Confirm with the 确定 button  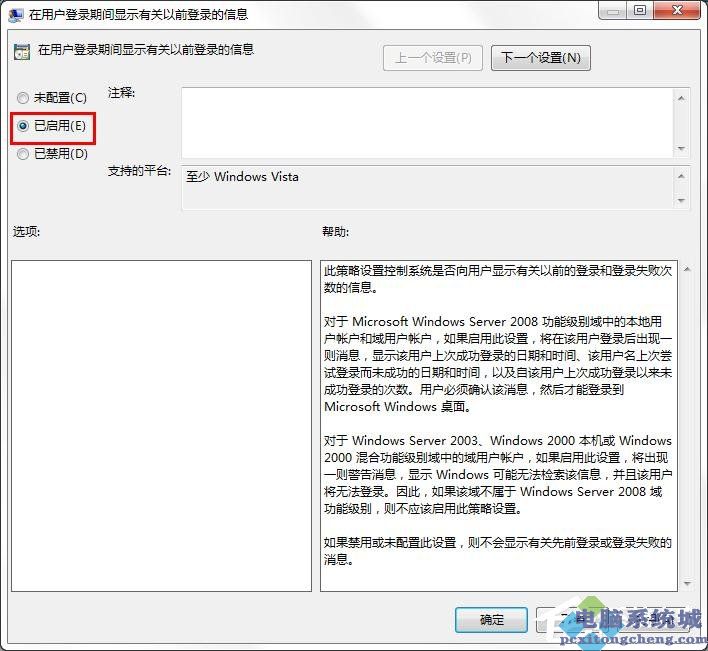point(491,619)
